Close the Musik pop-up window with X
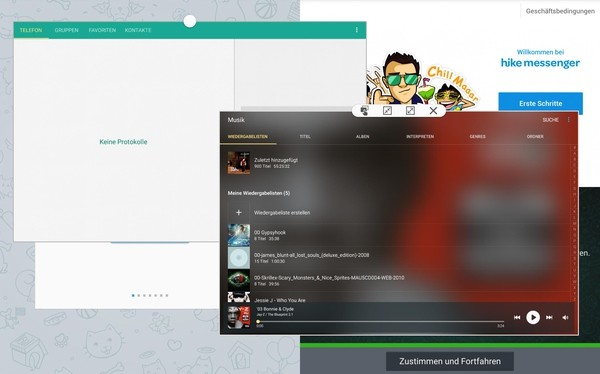The height and width of the screenshot is (374, 600). [433, 111]
